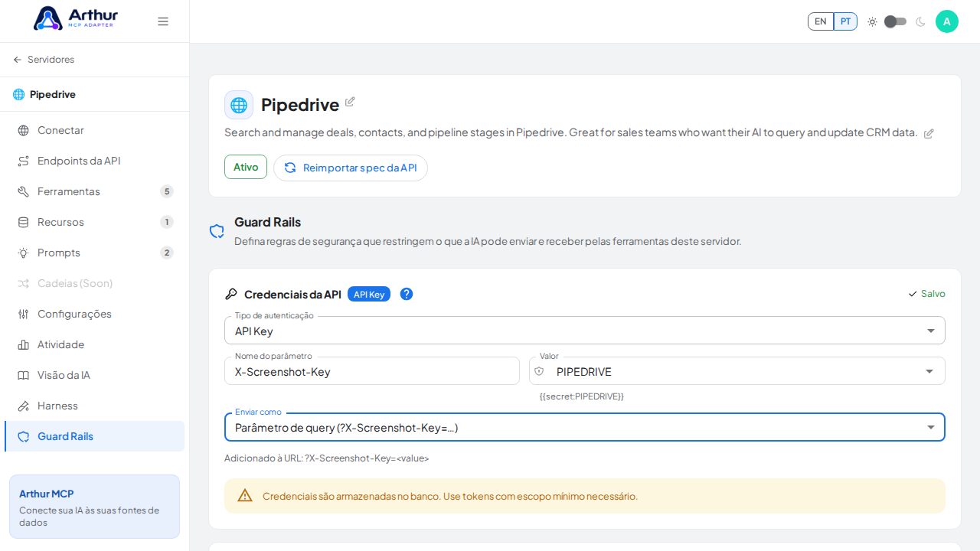Open user avatar A menu
The width and height of the screenshot is (980, 551).
click(947, 21)
